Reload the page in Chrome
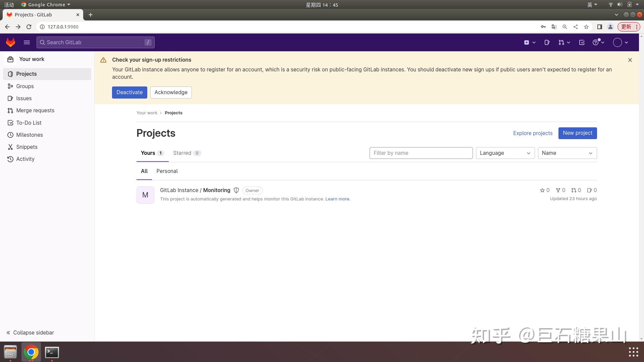 coord(29,27)
